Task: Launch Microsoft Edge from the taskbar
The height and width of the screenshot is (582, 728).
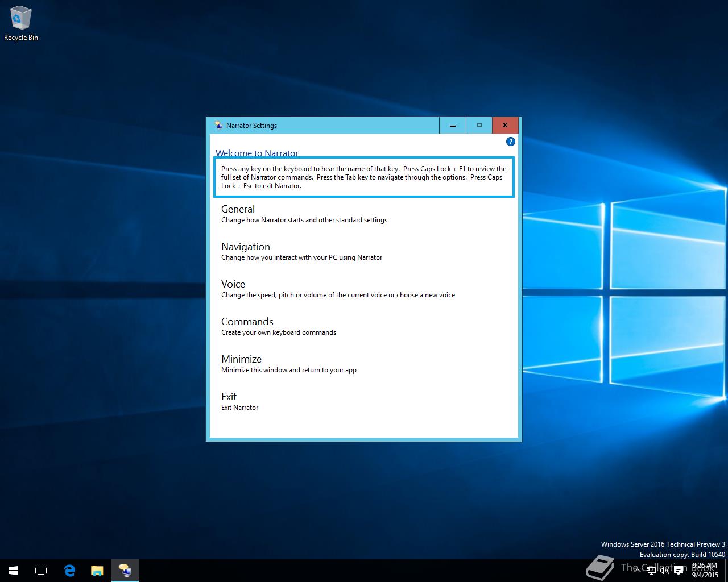Action: pyautogui.click(x=69, y=571)
